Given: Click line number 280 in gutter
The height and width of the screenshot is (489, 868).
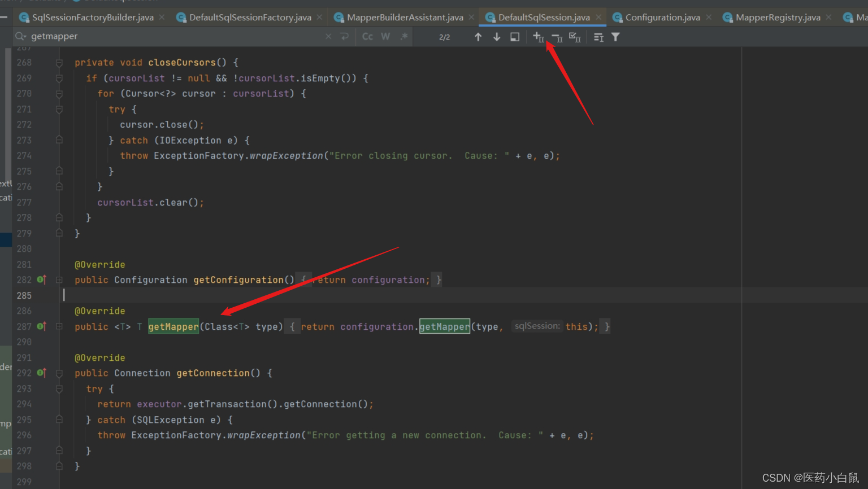Looking at the screenshot, I should click(x=24, y=249).
